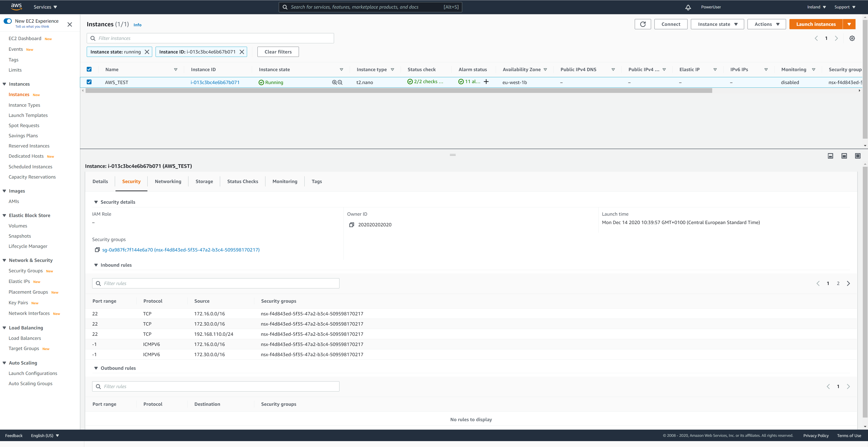
Task: Open the notifications bell icon
Action: pos(688,7)
